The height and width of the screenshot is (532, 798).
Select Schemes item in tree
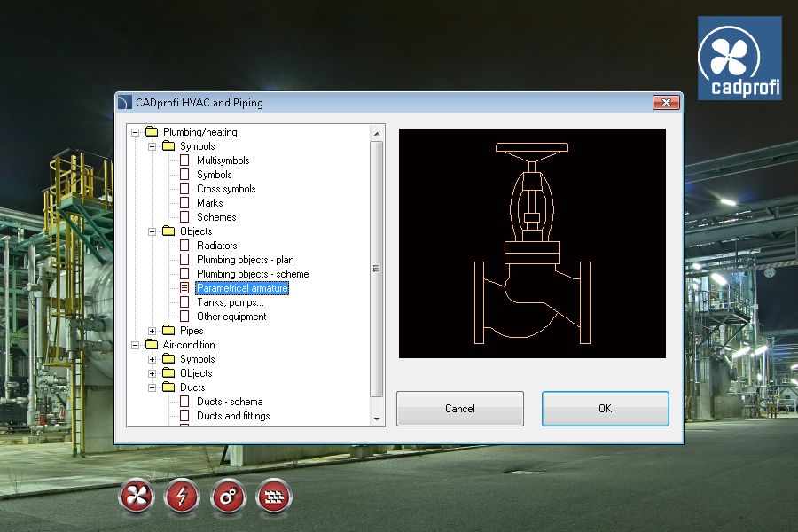(x=216, y=217)
